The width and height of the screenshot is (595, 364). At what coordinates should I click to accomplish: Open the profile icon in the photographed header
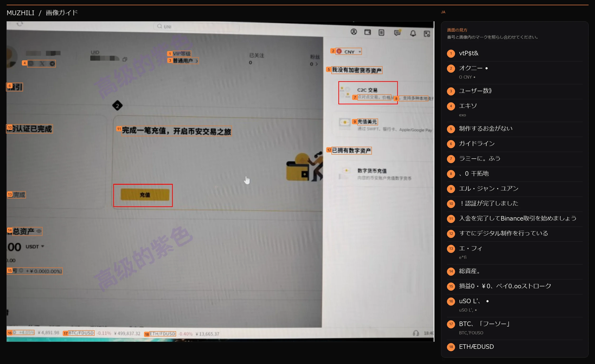pos(354,32)
